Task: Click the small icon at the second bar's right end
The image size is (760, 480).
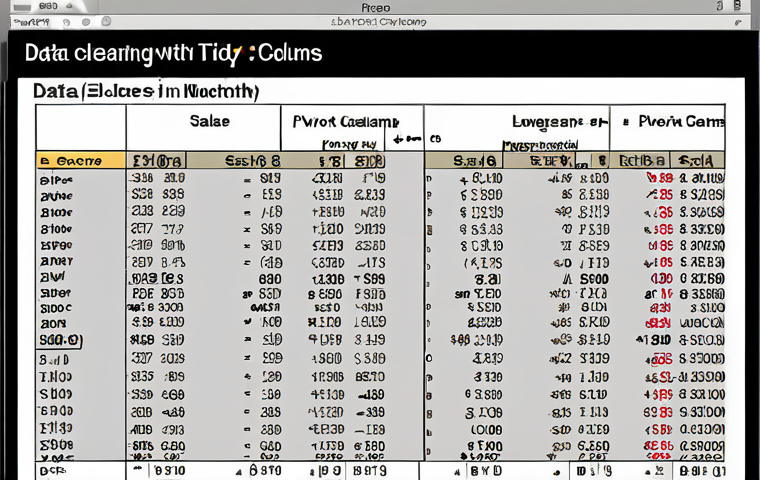Action: tap(738, 22)
